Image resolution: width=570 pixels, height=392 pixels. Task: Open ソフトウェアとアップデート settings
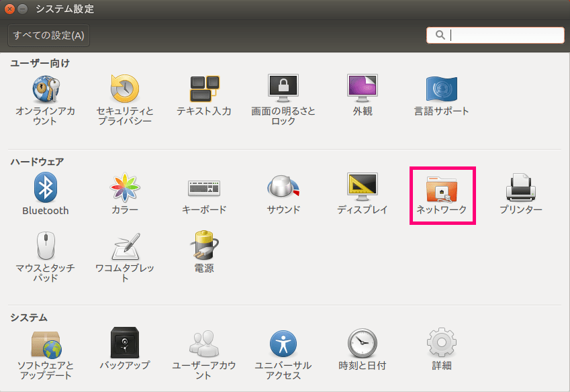coord(46,355)
